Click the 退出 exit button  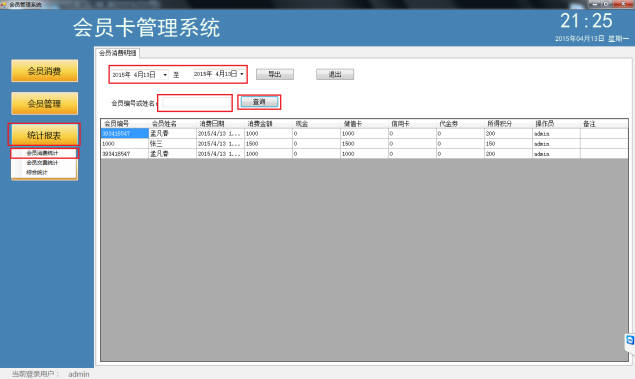point(335,74)
